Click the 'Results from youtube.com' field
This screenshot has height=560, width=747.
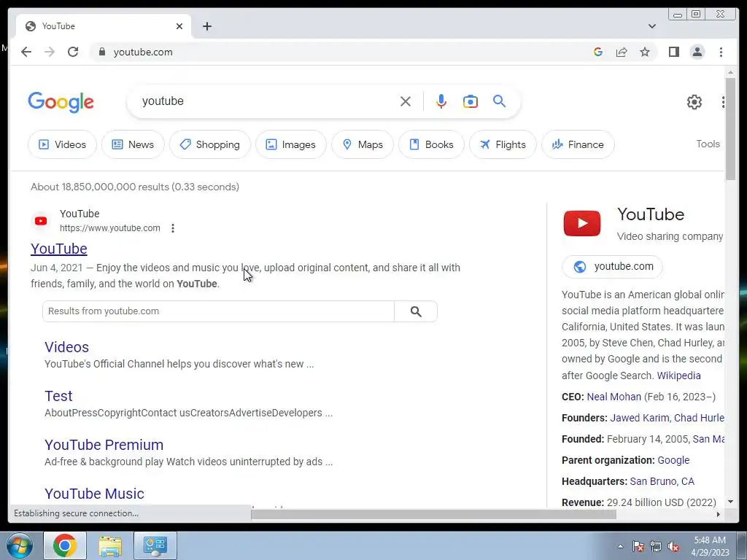pyautogui.click(x=218, y=311)
